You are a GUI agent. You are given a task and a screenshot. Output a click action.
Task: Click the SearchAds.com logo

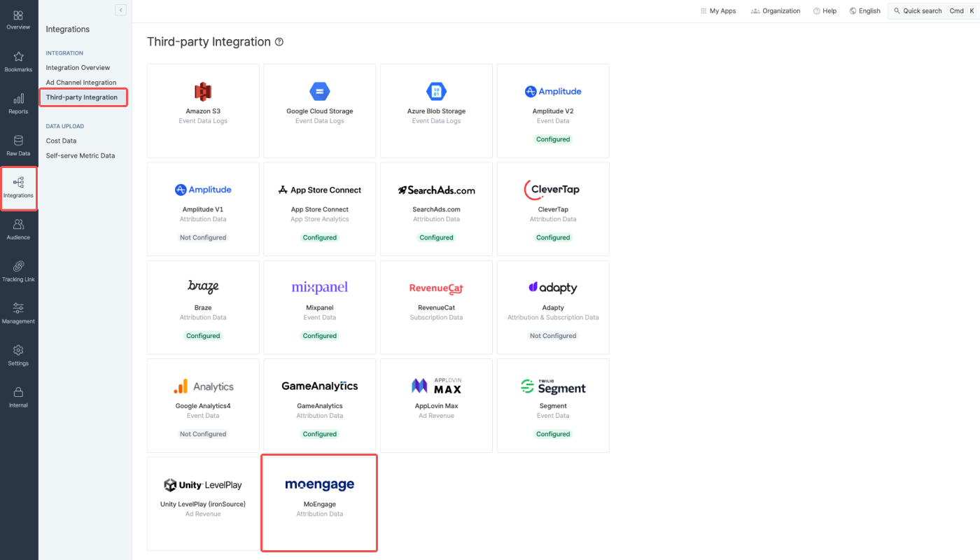coord(436,190)
